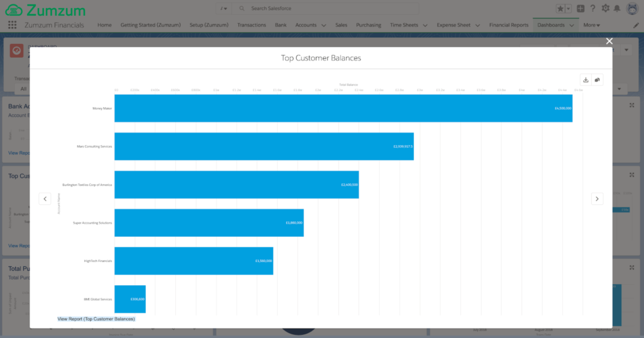Click the Top Customer Balances title

click(321, 58)
